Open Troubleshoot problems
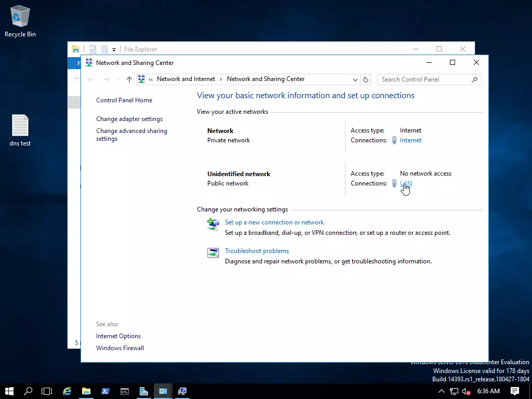 (x=257, y=251)
